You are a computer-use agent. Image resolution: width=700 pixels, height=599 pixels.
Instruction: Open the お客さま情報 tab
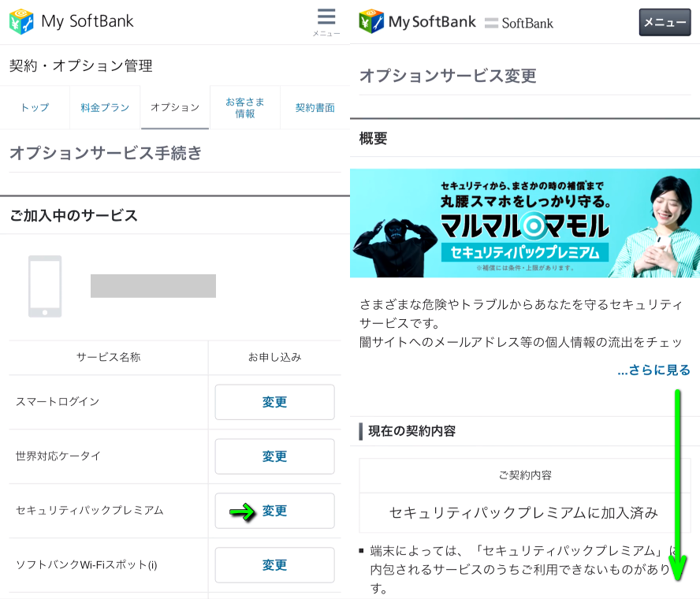tap(245, 107)
